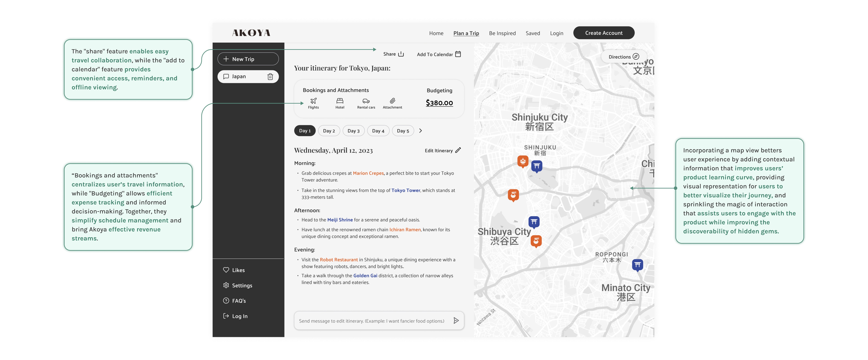The width and height of the screenshot is (868, 360).
Task: Send message with arrow icon
Action: [456, 321]
